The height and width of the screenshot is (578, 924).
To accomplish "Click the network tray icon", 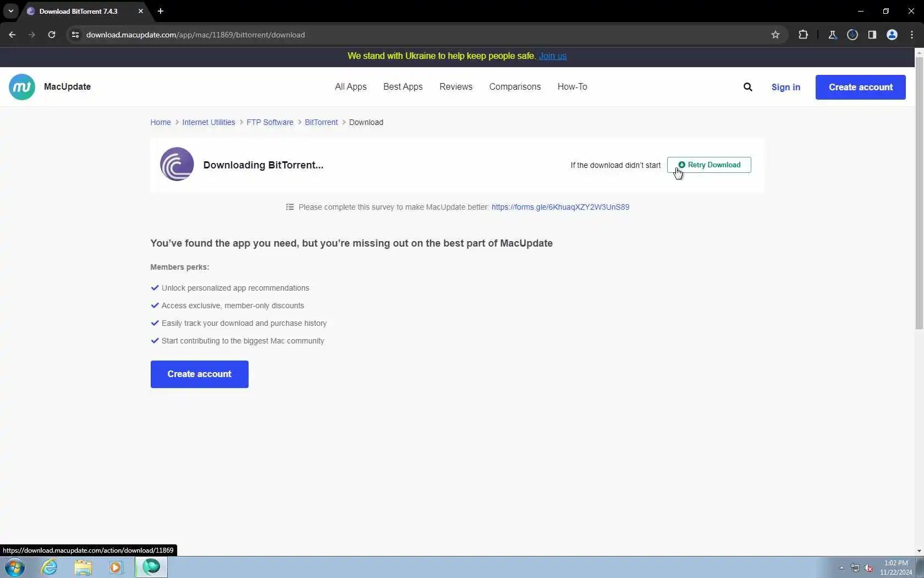I will 855,568.
